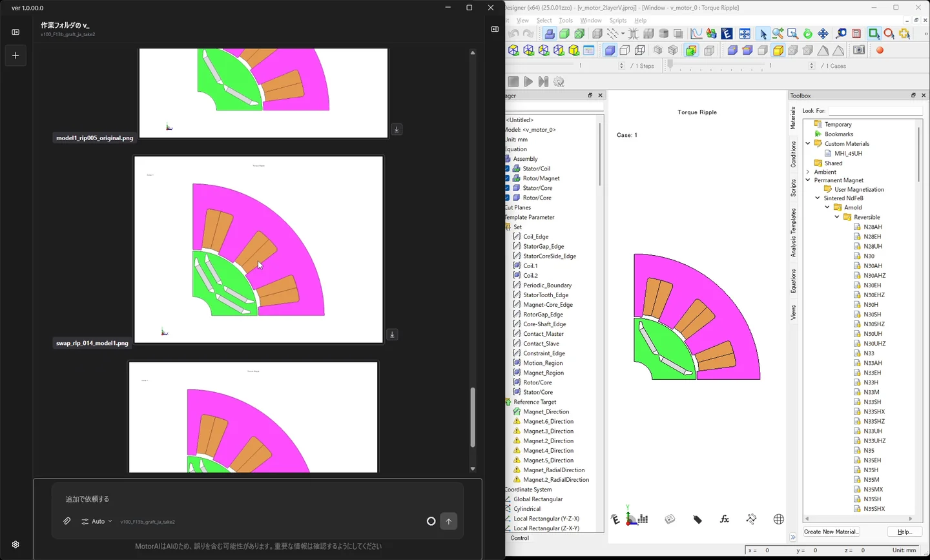Switch to the Conditions toolbox tab
The width and height of the screenshot is (930, 560).
pos(793,154)
